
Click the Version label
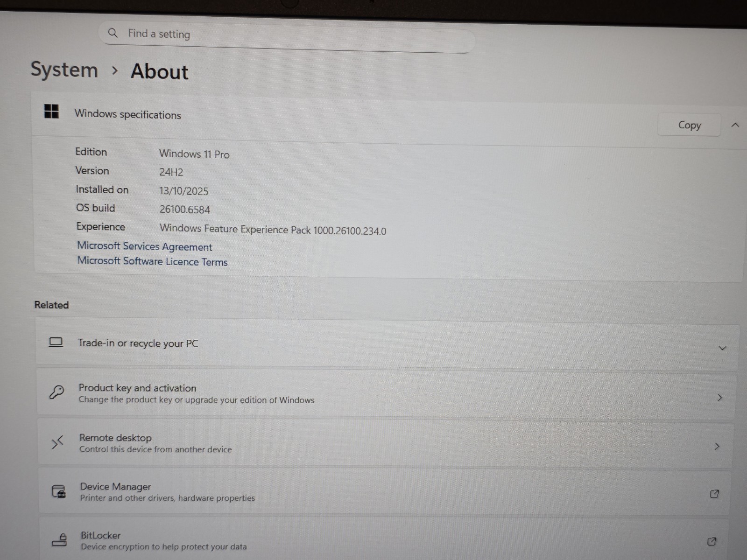click(92, 171)
